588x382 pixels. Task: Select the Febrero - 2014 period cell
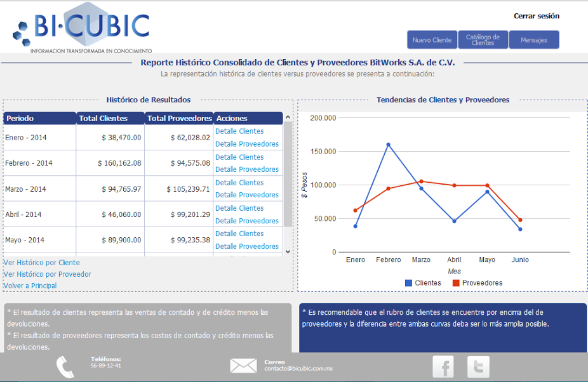pos(40,163)
